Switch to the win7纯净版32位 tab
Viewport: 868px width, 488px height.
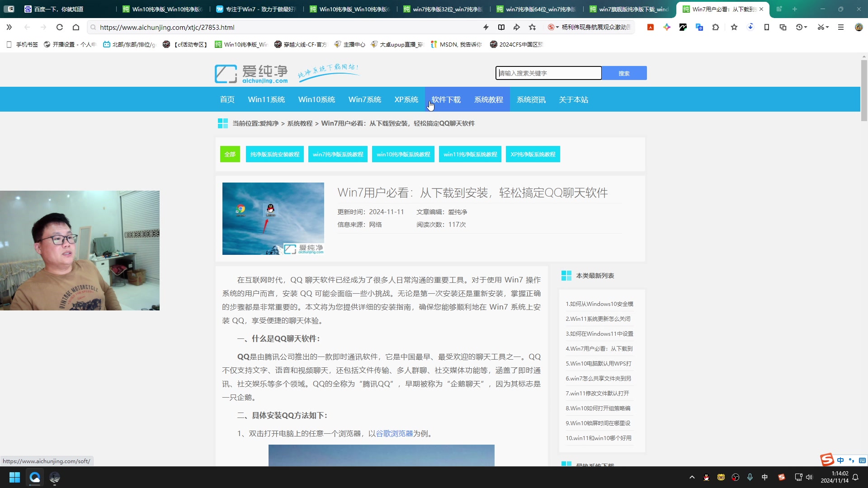(443, 9)
